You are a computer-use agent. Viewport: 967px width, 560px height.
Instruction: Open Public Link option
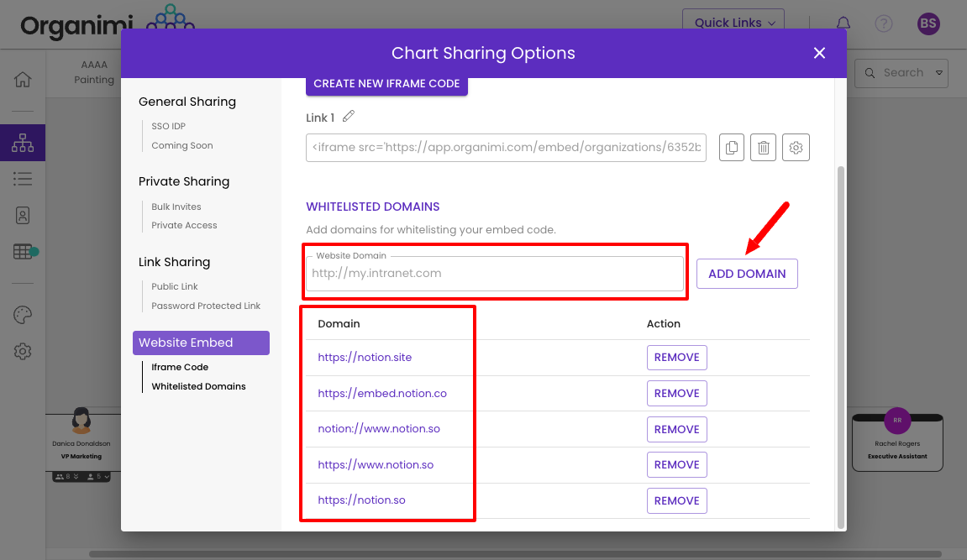coord(175,286)
